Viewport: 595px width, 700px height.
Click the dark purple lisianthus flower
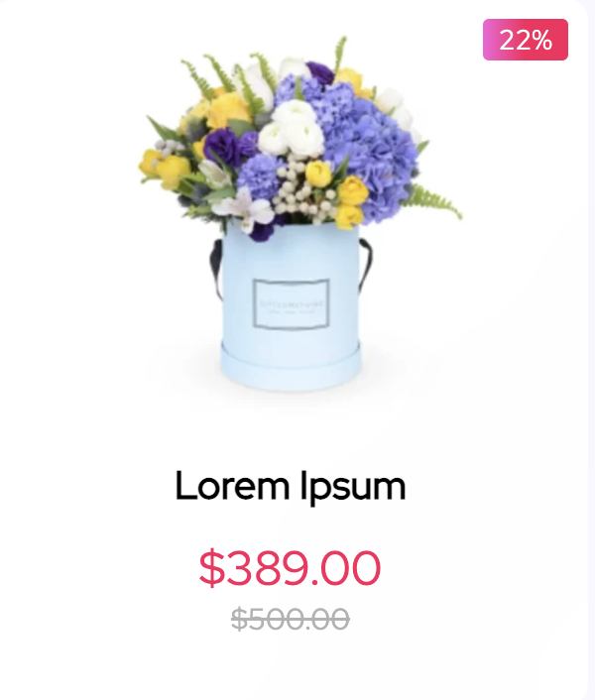point(222,147)
